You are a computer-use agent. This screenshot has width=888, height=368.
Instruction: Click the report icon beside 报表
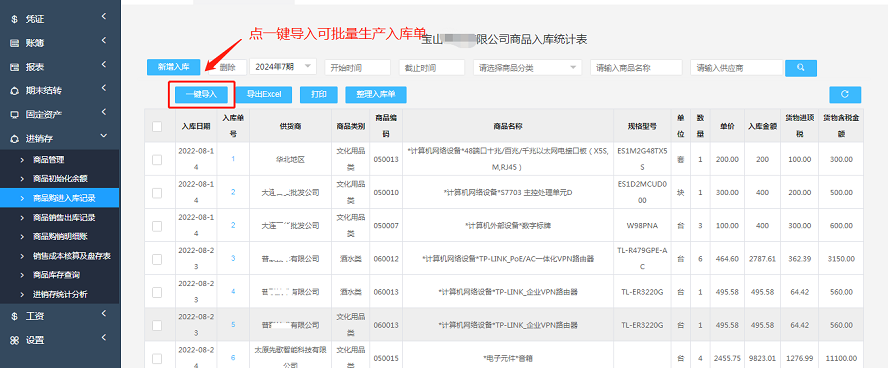click(15, 67)
